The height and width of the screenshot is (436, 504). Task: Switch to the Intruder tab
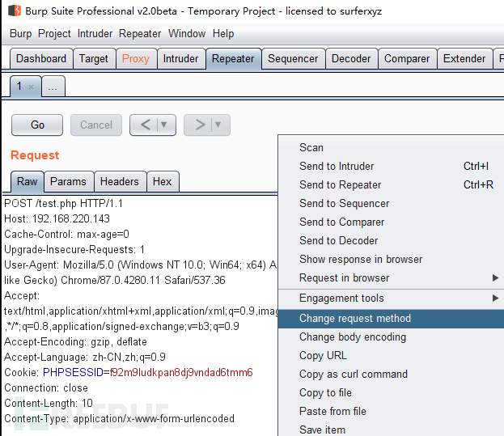(x=180, y=59)
